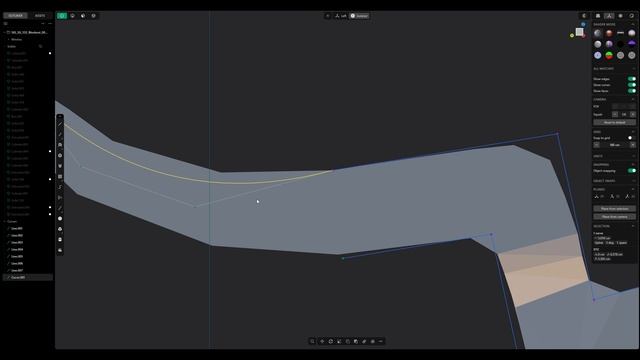Click Place from camera button
This screenshot has height=360, width=640.
coord(614,217)
